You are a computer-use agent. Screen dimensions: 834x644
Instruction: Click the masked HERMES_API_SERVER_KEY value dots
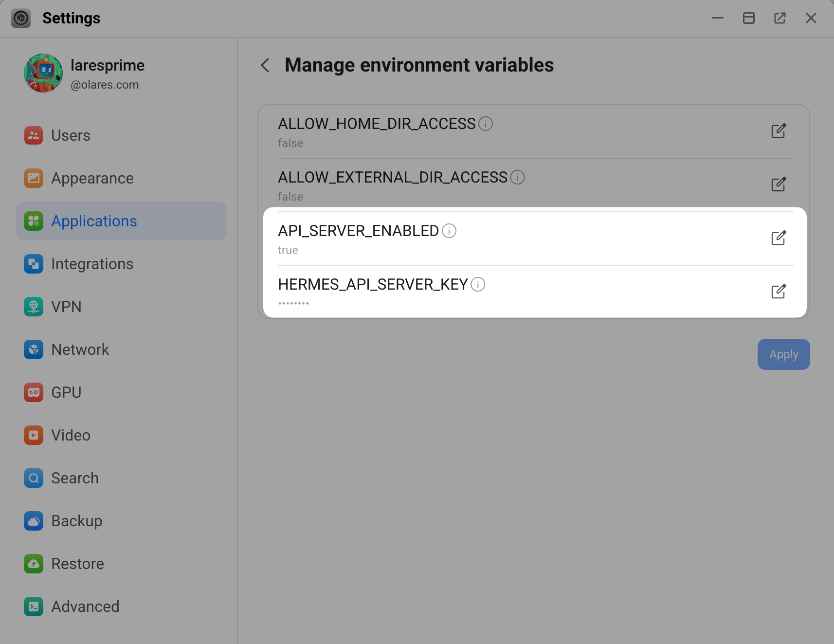(293, 303)
